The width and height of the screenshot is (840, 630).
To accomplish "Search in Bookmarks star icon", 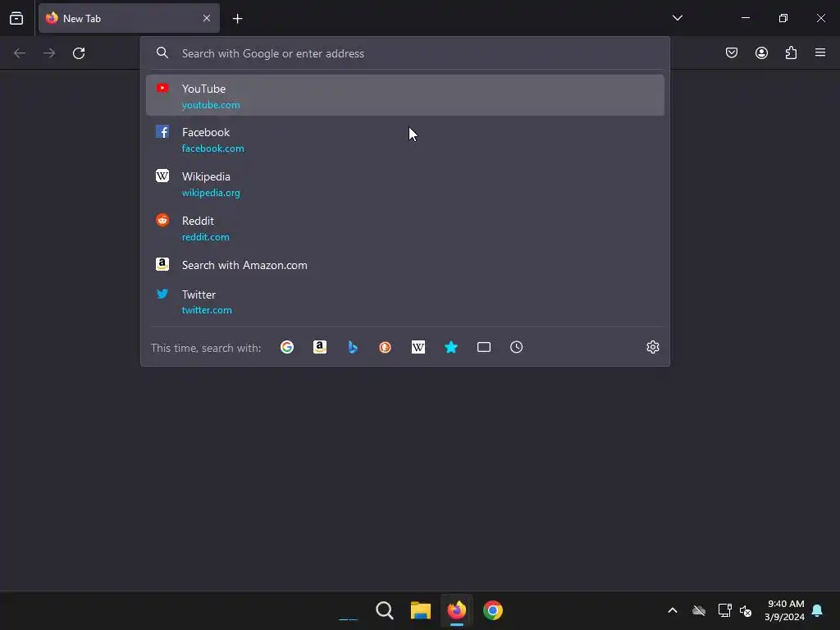I will 451,347.
